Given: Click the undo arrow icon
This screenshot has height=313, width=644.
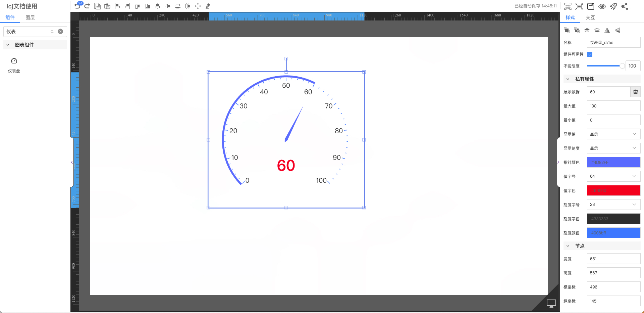Looking at the screenshot, I should pos(77,6).
